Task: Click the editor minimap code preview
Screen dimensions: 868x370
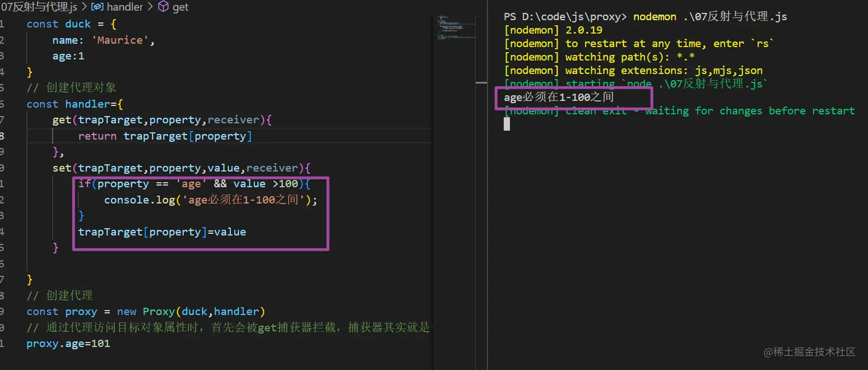Action: coord(456,27)
